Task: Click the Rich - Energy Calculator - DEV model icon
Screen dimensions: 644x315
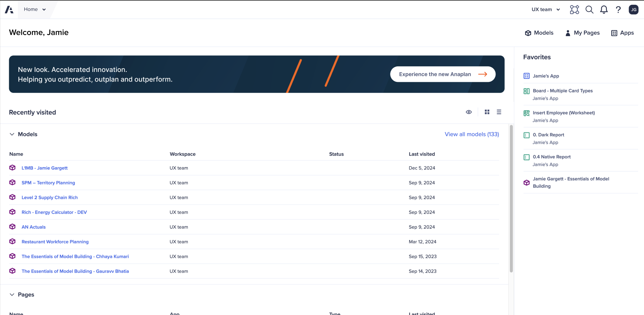Action: [13, 212]
